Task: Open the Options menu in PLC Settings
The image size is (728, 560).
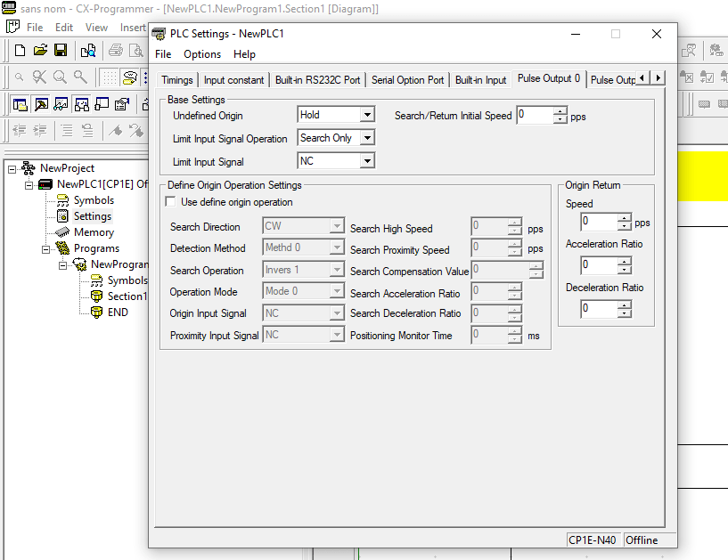Action: coord(202,54)
